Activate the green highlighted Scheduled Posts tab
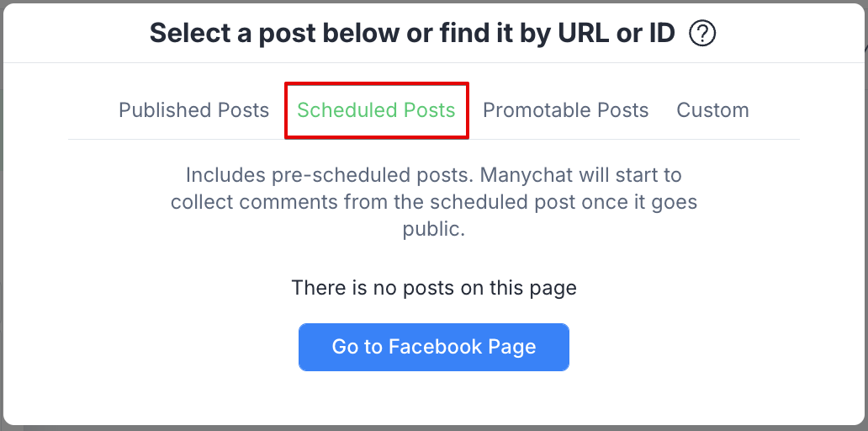 click(377, 109)
